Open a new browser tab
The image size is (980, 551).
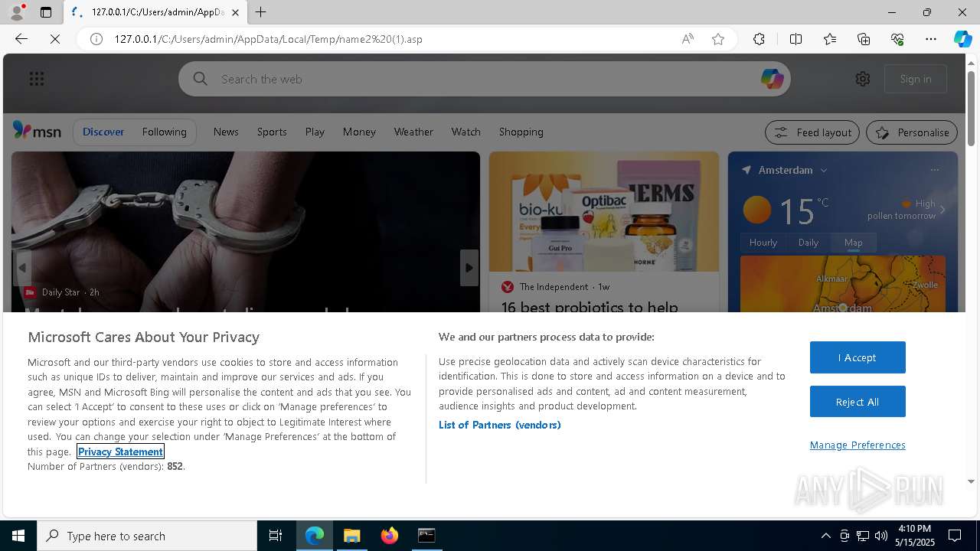[x=261, y=12]
